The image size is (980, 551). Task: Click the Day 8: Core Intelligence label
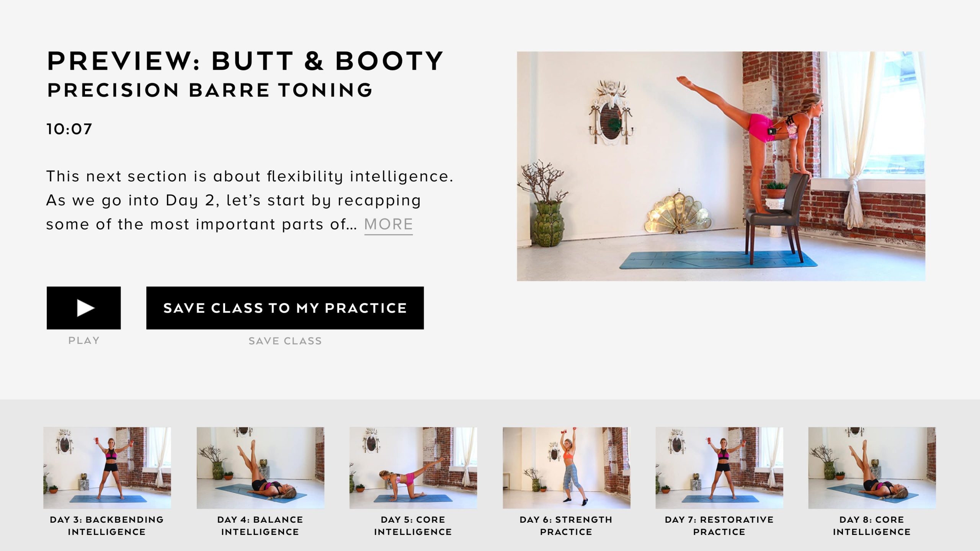(872, 525)
